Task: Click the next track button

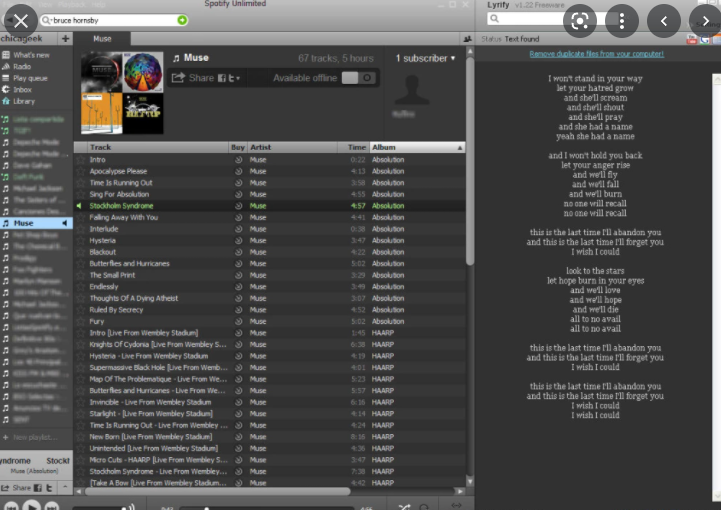Action: (x=52, y=506)
